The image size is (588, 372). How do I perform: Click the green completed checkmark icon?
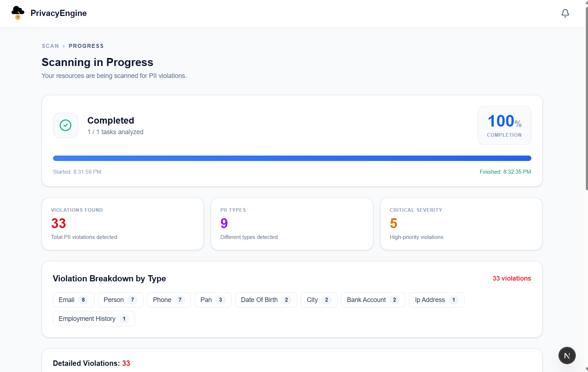pyautogui.click(x=66, y=125)
